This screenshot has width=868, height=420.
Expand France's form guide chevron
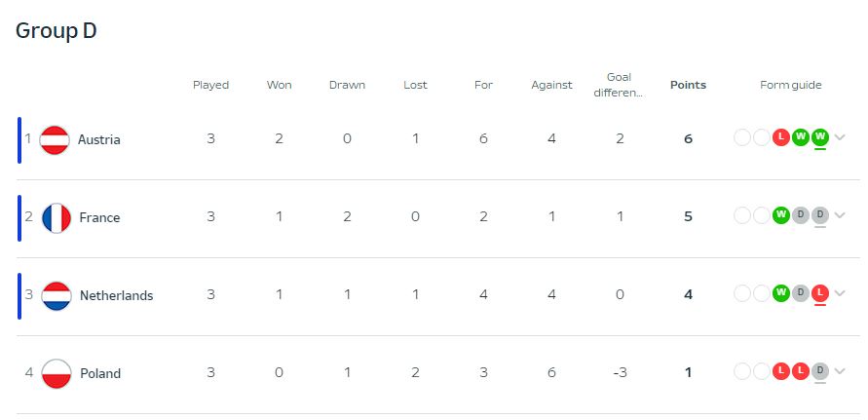point(840,215)
